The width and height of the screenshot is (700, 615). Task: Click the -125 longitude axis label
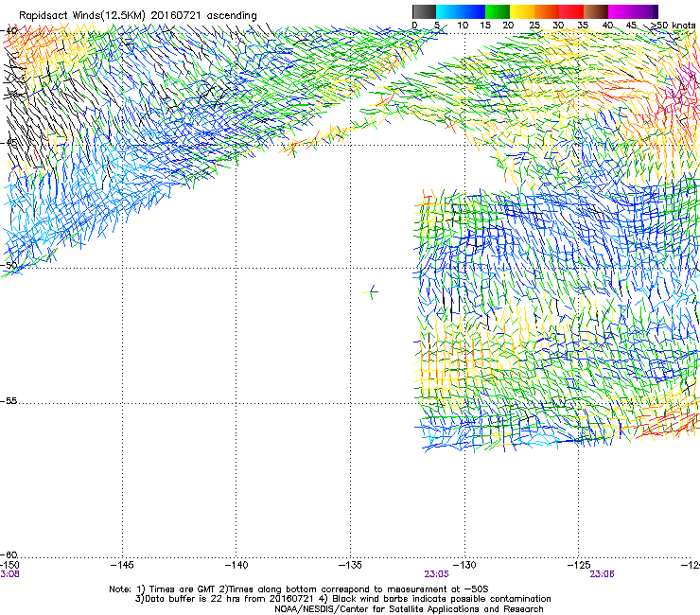[579, 566]
